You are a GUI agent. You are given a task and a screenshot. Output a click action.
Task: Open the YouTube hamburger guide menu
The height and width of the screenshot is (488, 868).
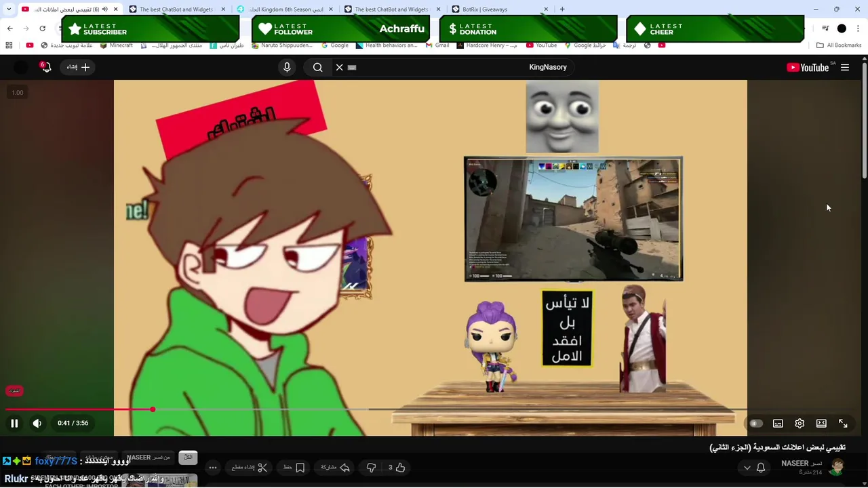[x=845, y=67]
